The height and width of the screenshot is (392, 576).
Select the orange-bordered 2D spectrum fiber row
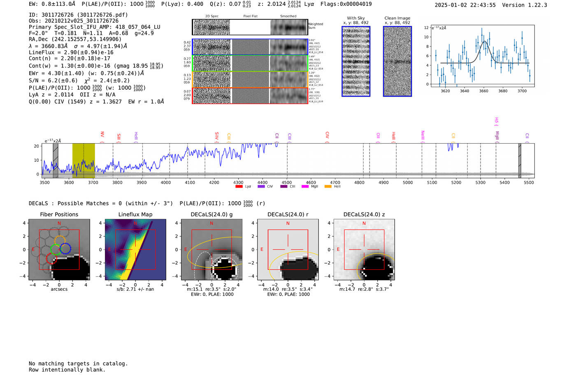250,79
